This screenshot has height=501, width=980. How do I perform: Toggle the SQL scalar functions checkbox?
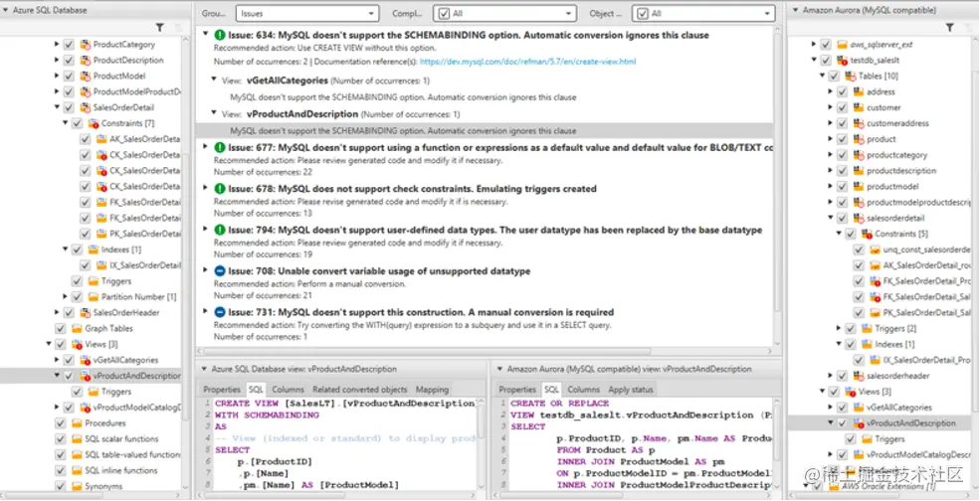[60, 438]
